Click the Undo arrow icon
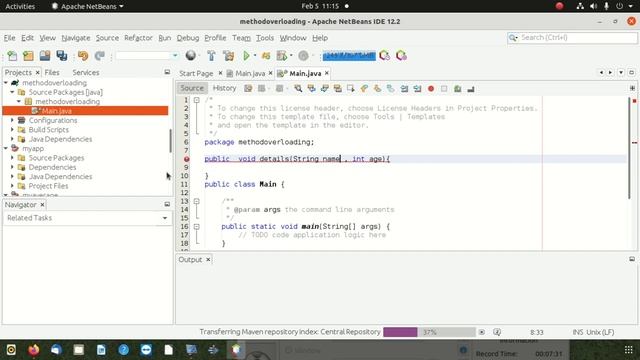This screenshot has width=640, height=360. [x=83, y=56]
